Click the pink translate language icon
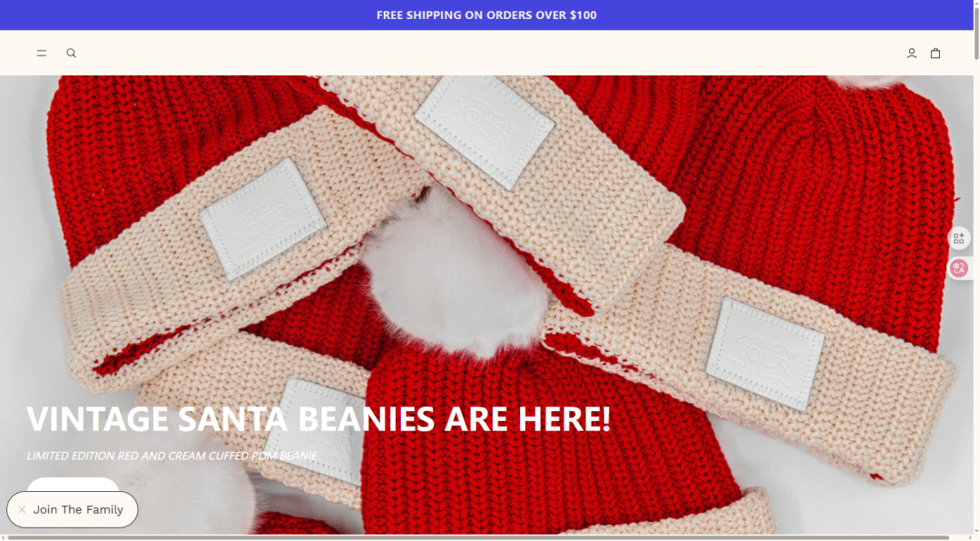 (x=958, y=269)
